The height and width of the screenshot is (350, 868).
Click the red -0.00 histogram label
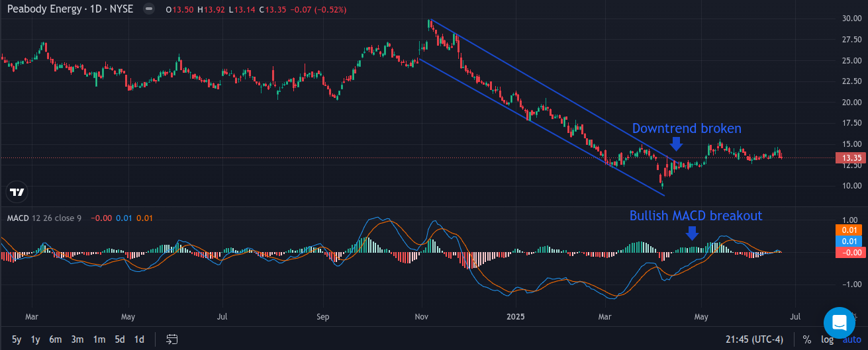pyautogui.click(x=850, y=252)
